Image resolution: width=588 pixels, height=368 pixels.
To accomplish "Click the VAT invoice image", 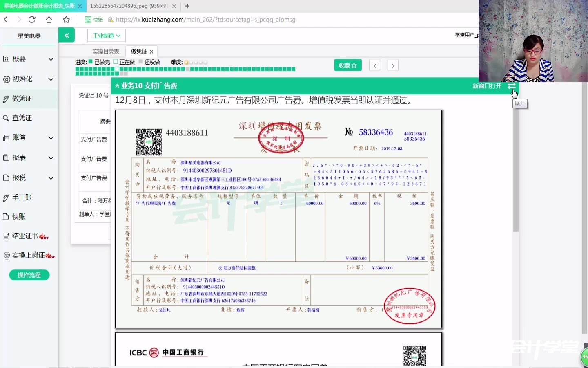I will [x=278, y=219].
